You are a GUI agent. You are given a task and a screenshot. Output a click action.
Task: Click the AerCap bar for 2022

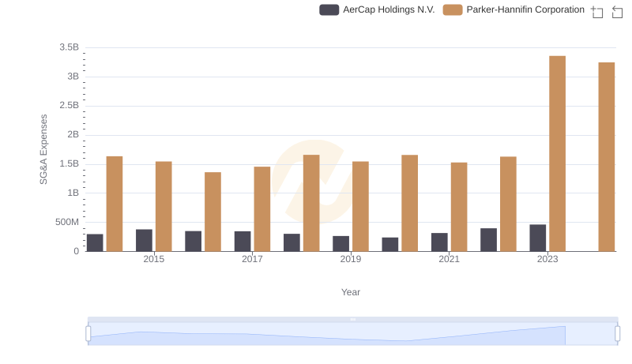pyautogui.click(x=488, y=239)
